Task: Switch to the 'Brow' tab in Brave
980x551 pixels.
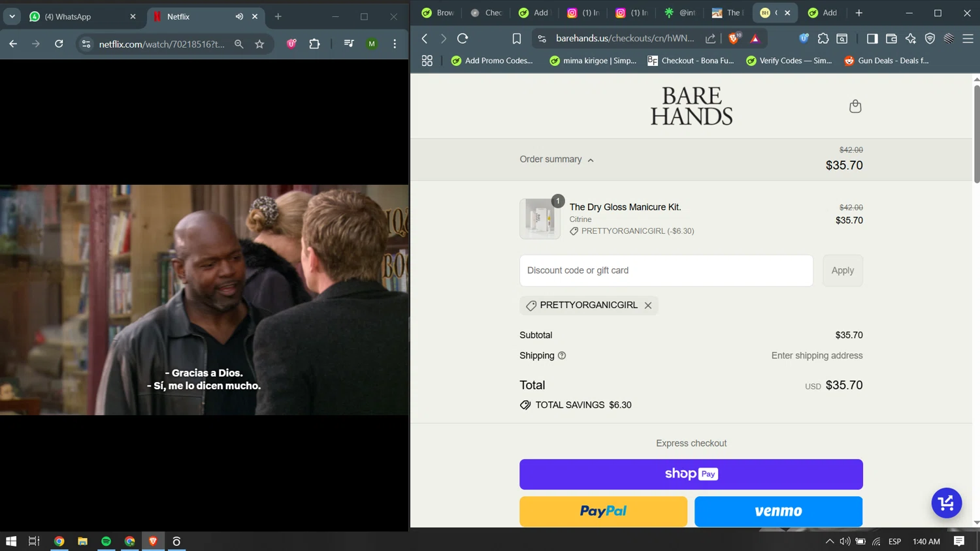Action: [438, 12]
